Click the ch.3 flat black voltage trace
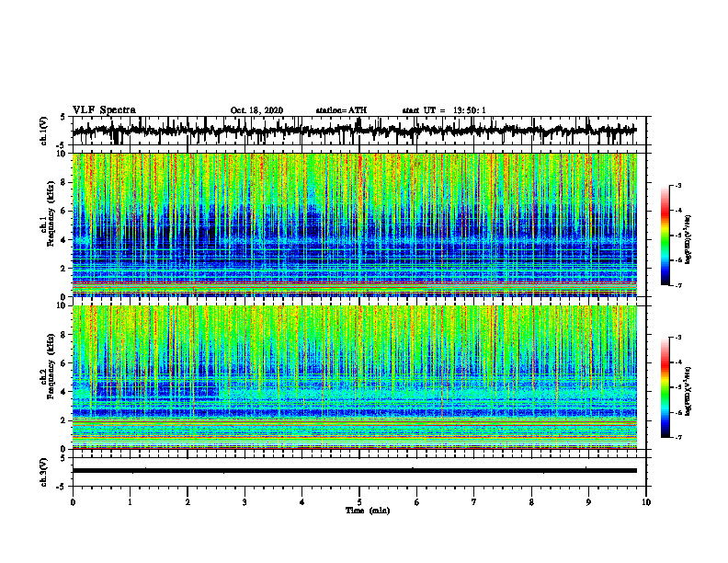This screenshot has width=728, height=563. coord(354,471)
